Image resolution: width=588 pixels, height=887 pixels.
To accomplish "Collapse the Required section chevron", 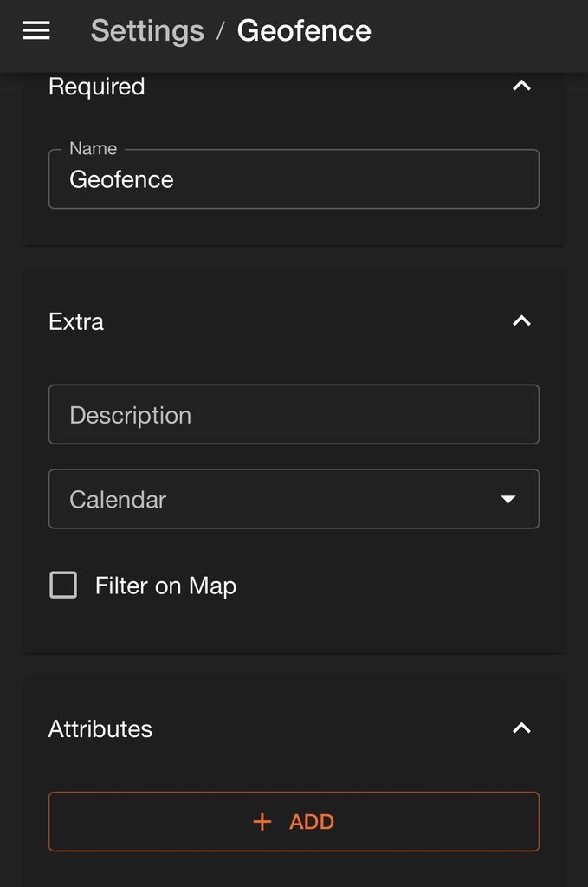I will click(521, 86).
